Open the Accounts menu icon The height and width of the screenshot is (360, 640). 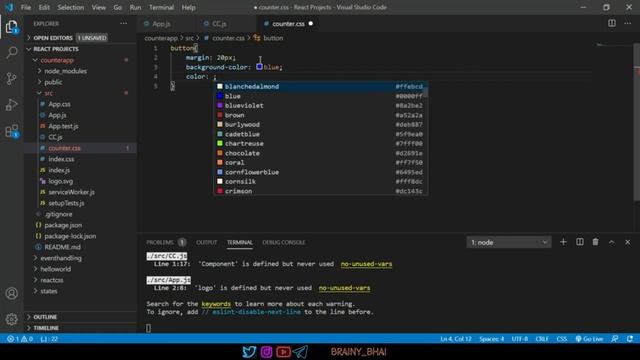pos(11,293)
